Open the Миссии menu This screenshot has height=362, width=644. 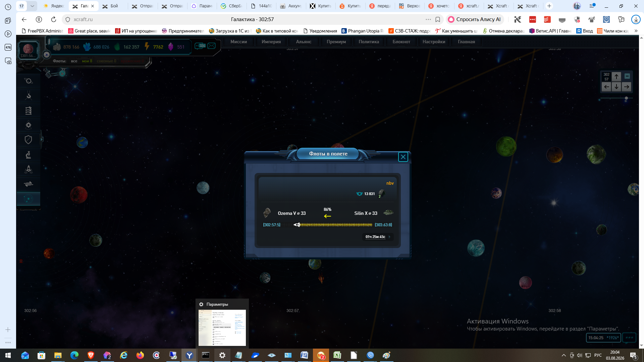click(239, 42)
